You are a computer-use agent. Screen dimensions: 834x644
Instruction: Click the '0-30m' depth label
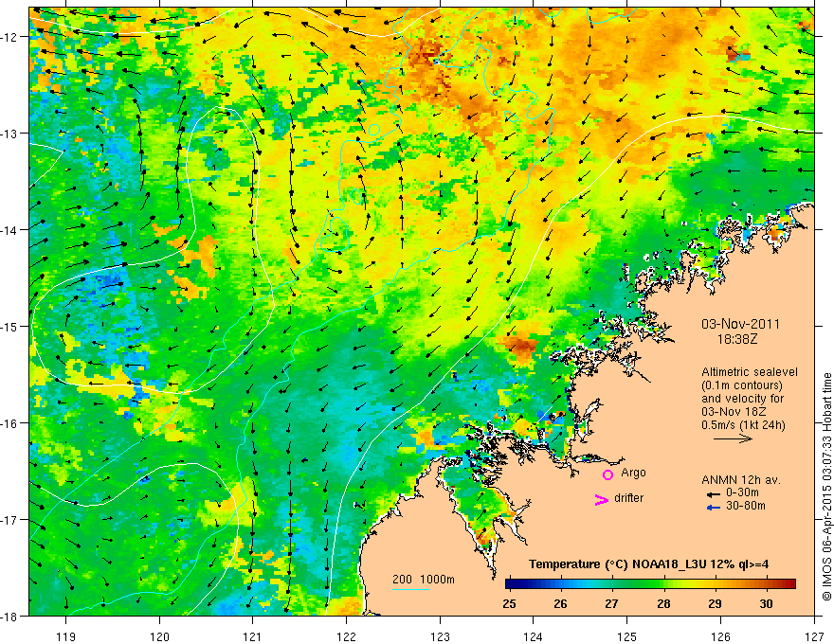pos(743,493)
